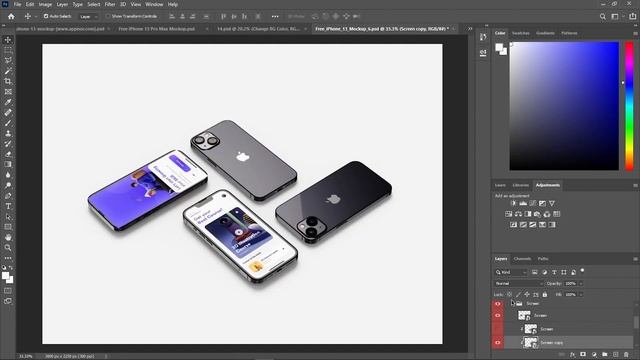
Task: Select the Eraser tool
Action: 8,154
